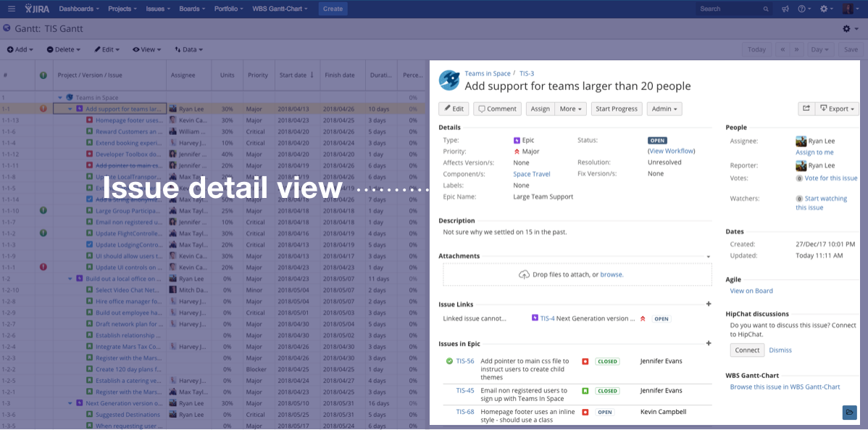Click Vote for this issue link
The height and width of the screenshot is (430, 868).
pos(831,178)
